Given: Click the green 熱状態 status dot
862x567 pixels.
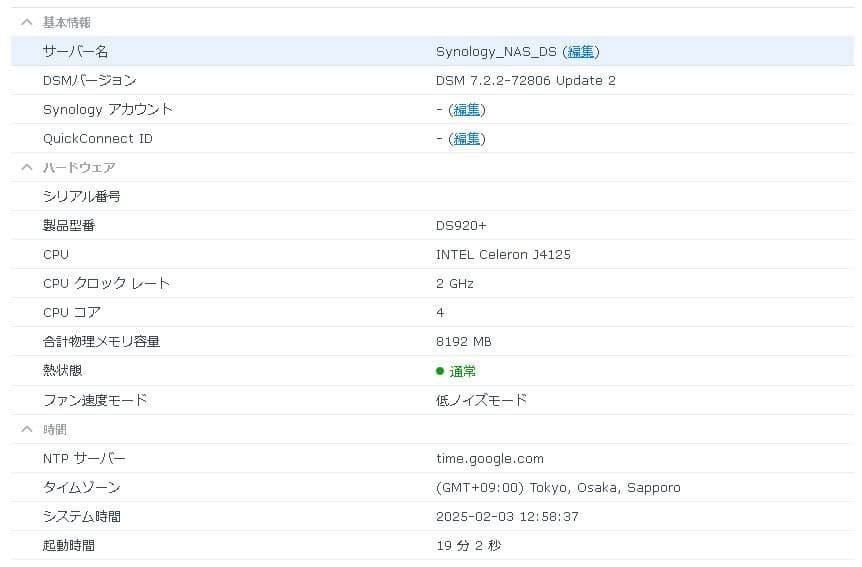Looking at the screenshot, I should coord(440,371).
